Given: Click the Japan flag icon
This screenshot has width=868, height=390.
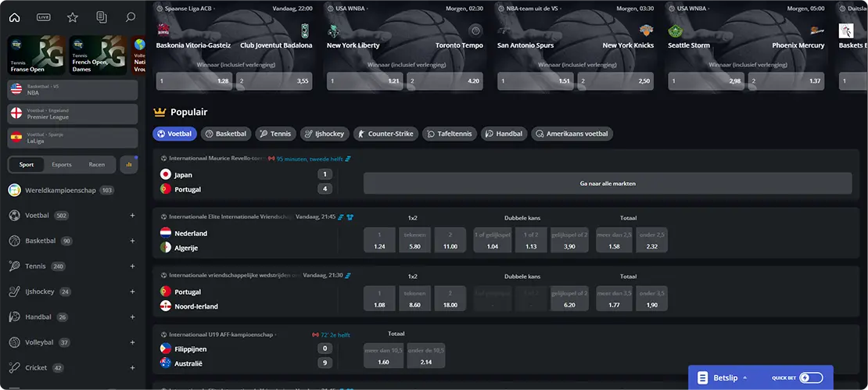Looking at the screenshot, I should 165,174.
